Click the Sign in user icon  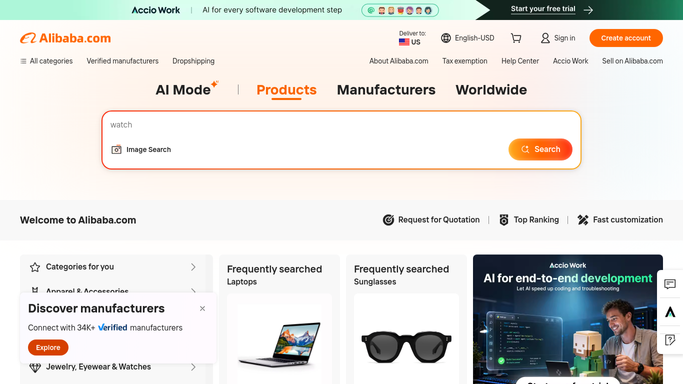(x=545, y=38)
